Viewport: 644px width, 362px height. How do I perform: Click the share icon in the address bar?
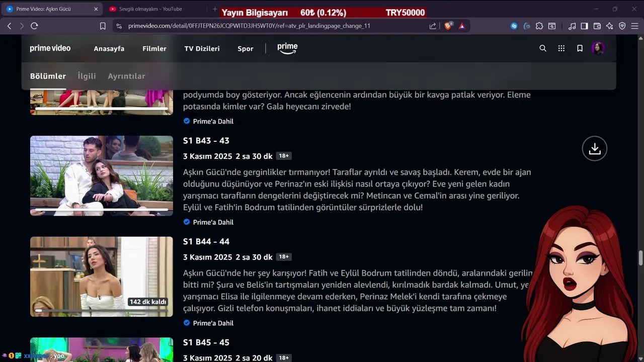[433, 26]
